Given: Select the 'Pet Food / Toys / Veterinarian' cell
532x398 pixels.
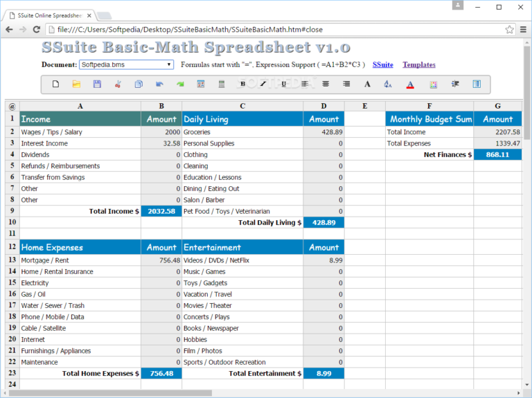Looking at the screenshot, I should pos(242,211).
